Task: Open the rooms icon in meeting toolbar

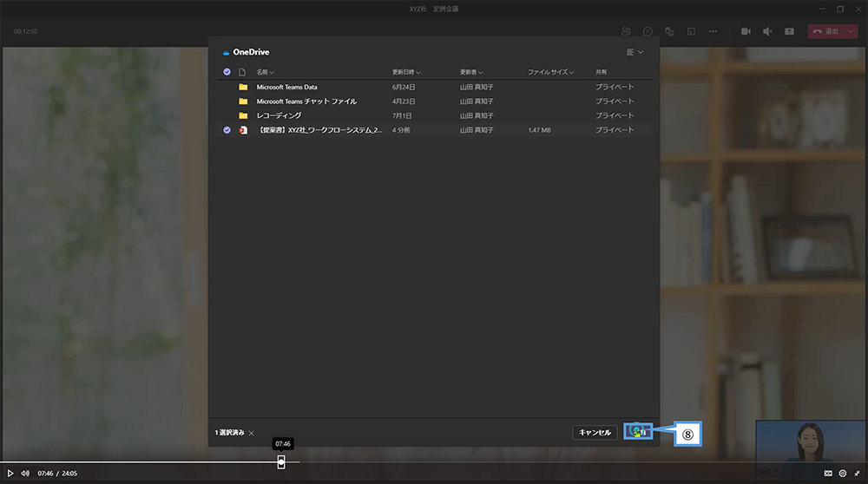Action: pyautogui.click(x=691, y=31)
